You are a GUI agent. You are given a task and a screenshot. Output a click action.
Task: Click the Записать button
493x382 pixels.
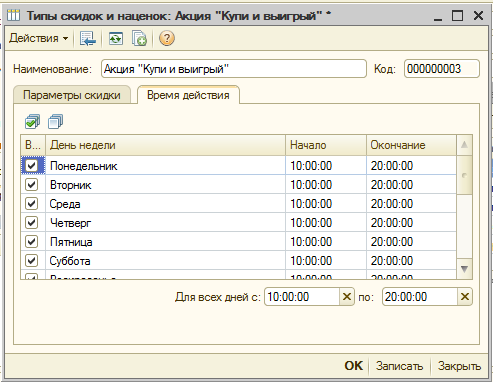[399, 366]
